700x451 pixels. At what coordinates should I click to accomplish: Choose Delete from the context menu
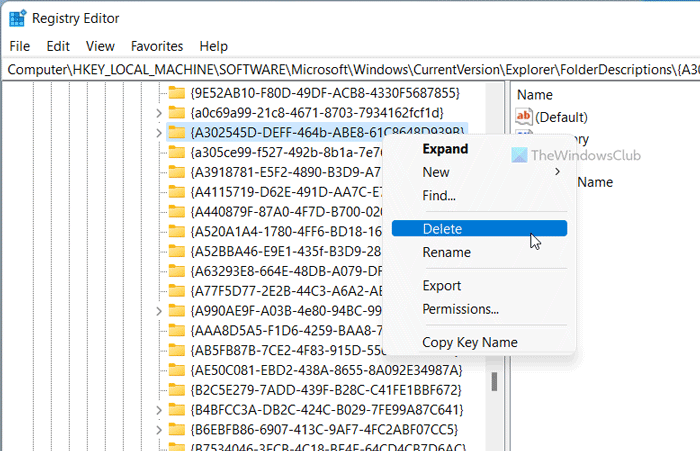coord(442,229)
